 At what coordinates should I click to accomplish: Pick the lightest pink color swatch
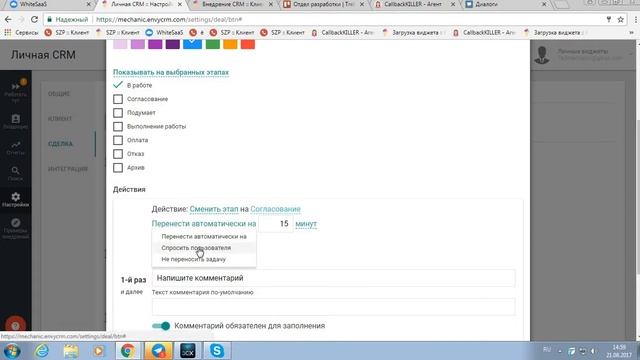tap(120, 44)
